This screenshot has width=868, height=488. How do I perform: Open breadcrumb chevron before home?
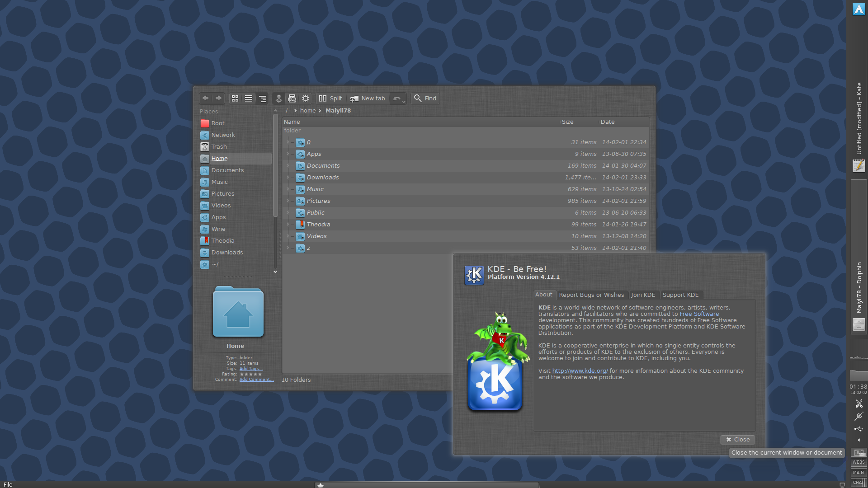tap(295, 110)
